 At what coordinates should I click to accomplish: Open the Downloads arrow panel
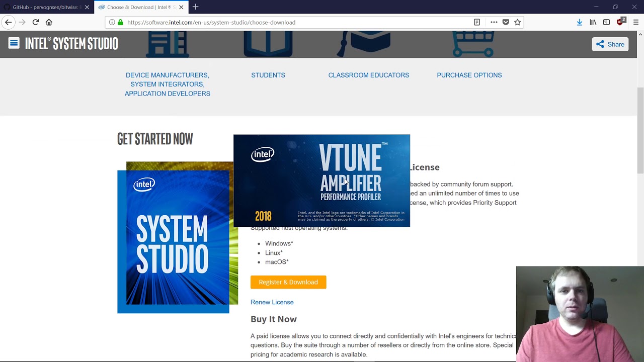[580, 22]
